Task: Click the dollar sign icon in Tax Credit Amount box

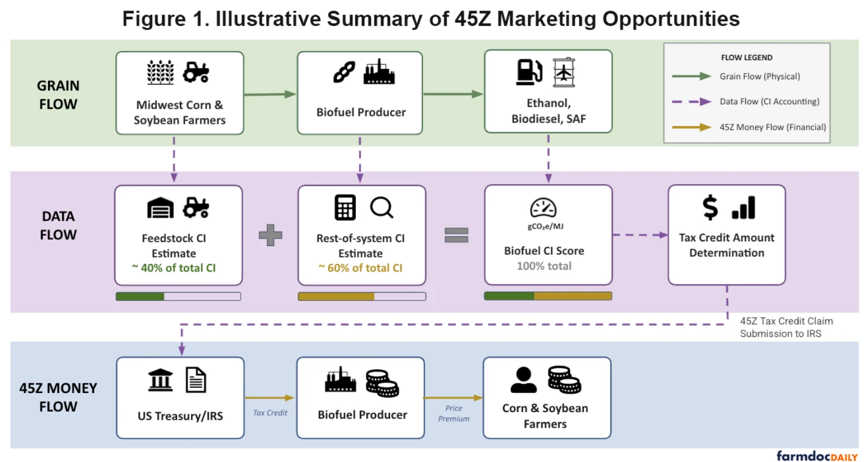Action: (x=711, y=207)
